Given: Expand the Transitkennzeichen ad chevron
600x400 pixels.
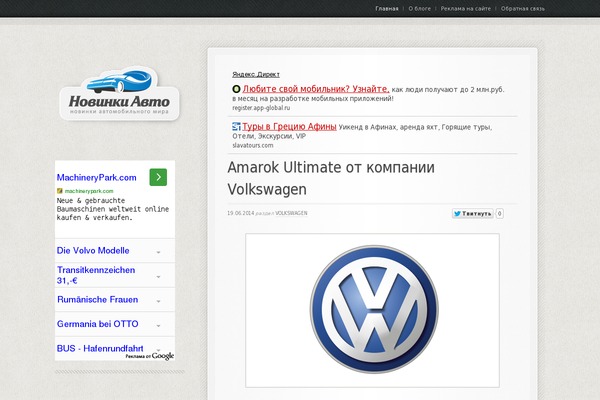Looking at the screenshot, I should tap(158, 276).
